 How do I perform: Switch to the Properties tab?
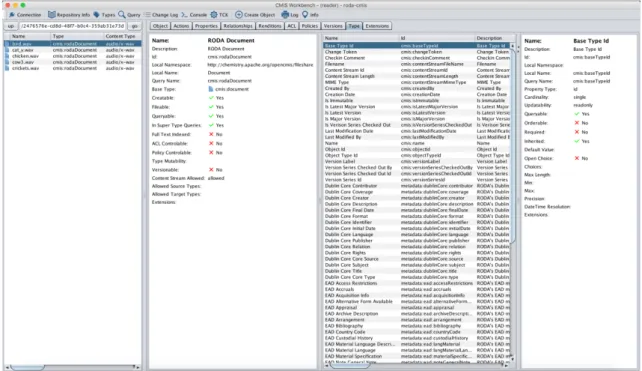pyautogui.click(x=206, y=26)
